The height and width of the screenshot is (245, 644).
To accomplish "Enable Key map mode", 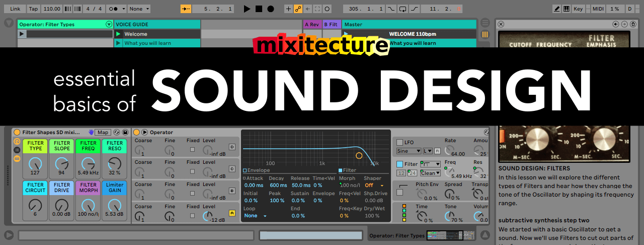I will [578, 9].
